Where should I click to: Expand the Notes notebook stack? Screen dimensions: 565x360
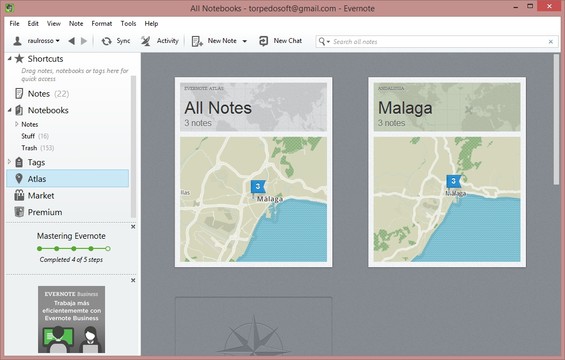pyautogui.click(x=17, y=124)
